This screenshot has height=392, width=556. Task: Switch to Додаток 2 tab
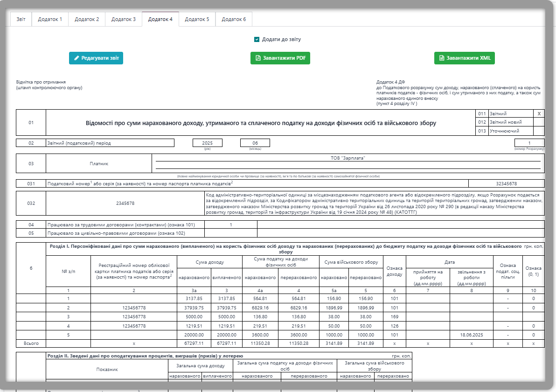[87, 19]
